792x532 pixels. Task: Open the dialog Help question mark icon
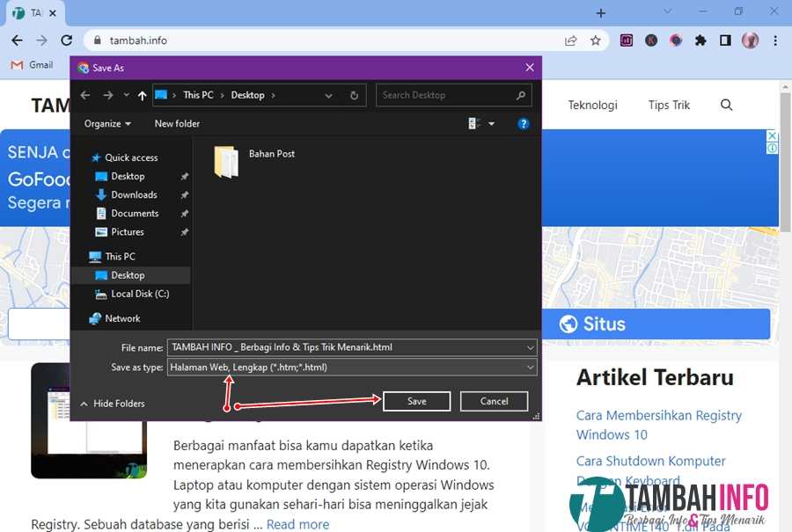pyautogui.click(x=524, y=124)
